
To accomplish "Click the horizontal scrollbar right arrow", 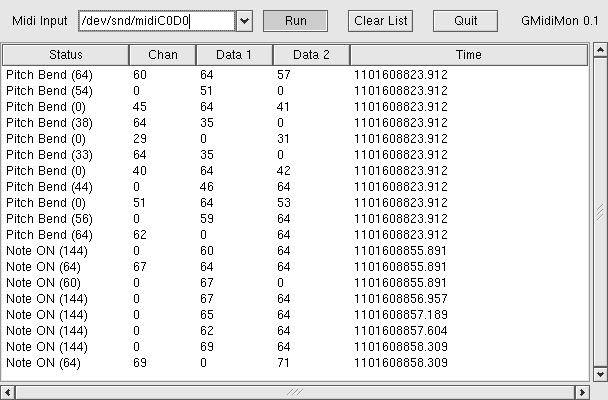I will tap(583, 391).
